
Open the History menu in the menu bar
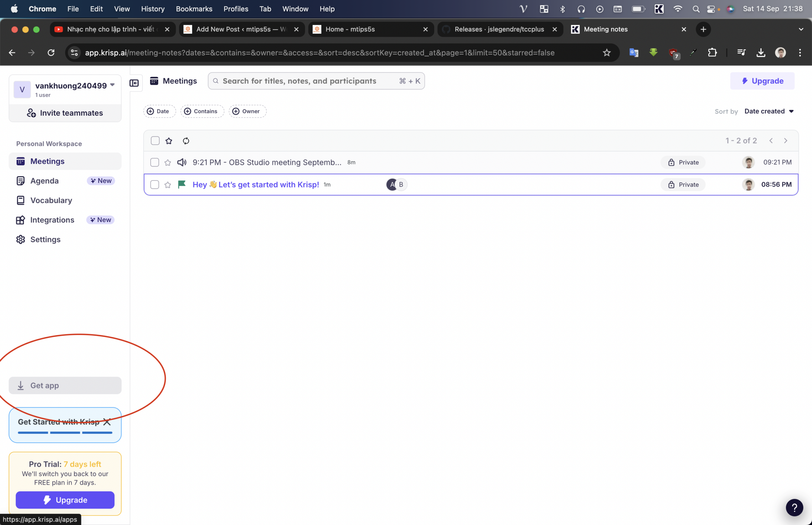153,9
